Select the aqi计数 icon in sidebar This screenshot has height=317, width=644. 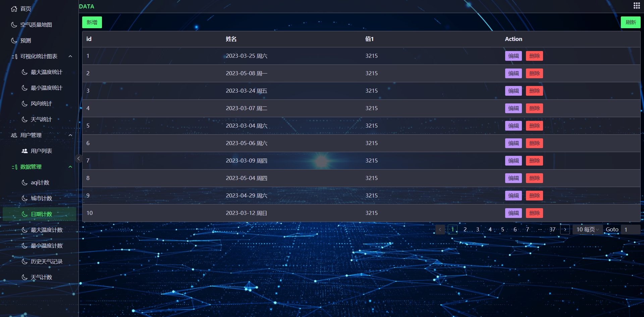(24, 182)
